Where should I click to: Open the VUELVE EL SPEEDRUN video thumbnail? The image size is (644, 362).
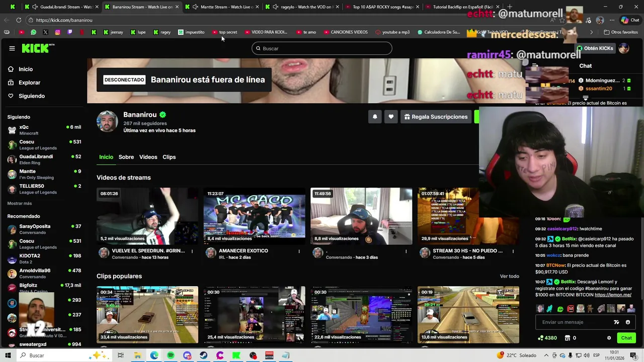[x=147, y=216]
